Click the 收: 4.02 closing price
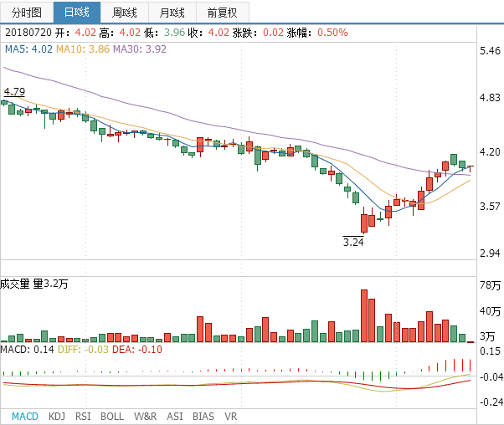The image size is (504, 425). [208, 33]
